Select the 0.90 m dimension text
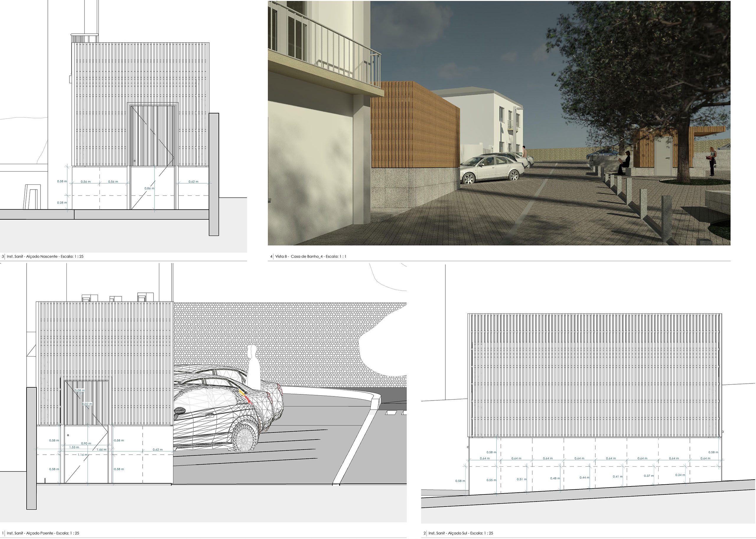The height and width of the screenshot is (539, 756). tap(86, 443)
